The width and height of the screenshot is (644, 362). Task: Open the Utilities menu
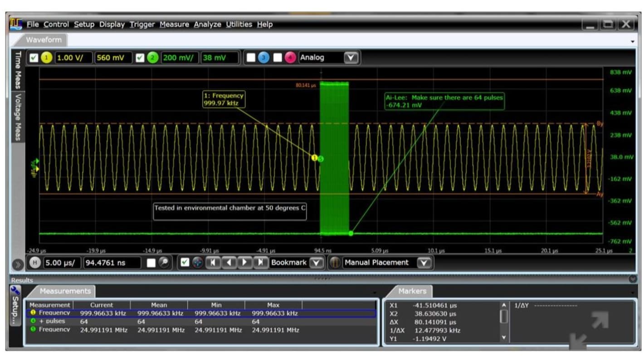pos(239,24)
